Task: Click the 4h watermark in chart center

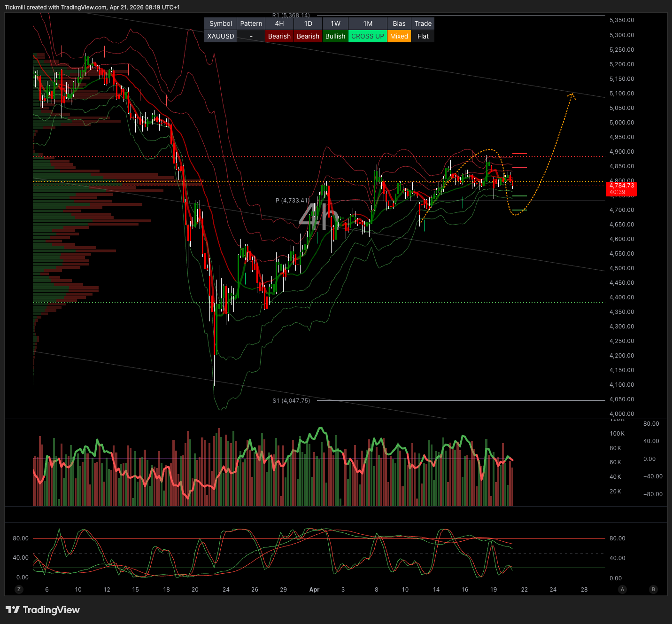Action: [x=319, y=217]
